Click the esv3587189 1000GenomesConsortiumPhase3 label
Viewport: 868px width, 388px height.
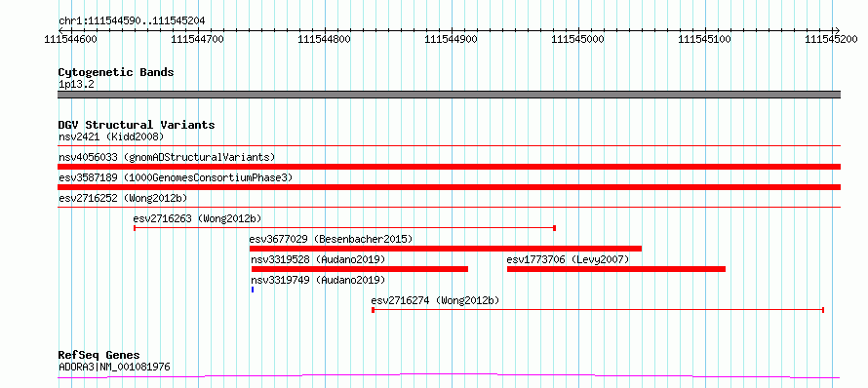pyautogui.click(x=176, y=177)
